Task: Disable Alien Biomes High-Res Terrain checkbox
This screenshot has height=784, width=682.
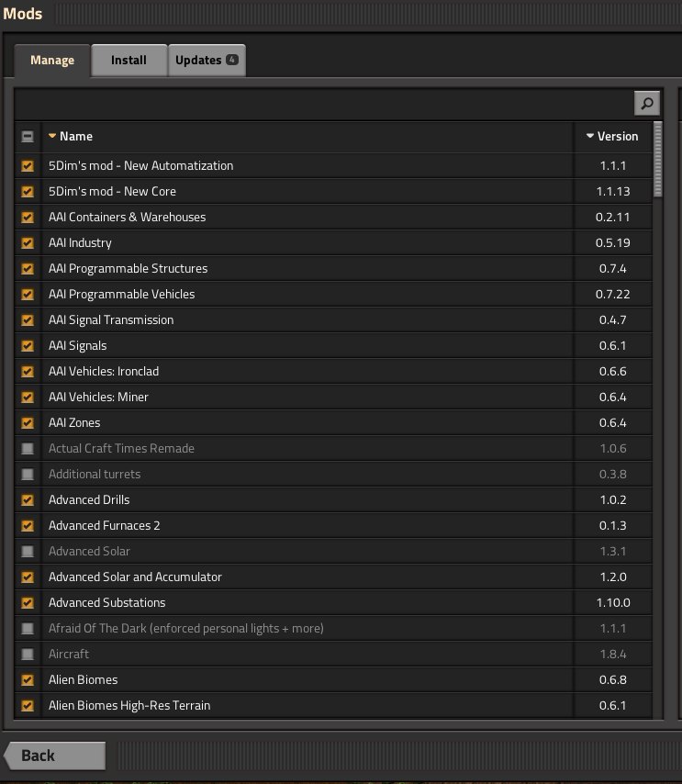Action: 28,705
